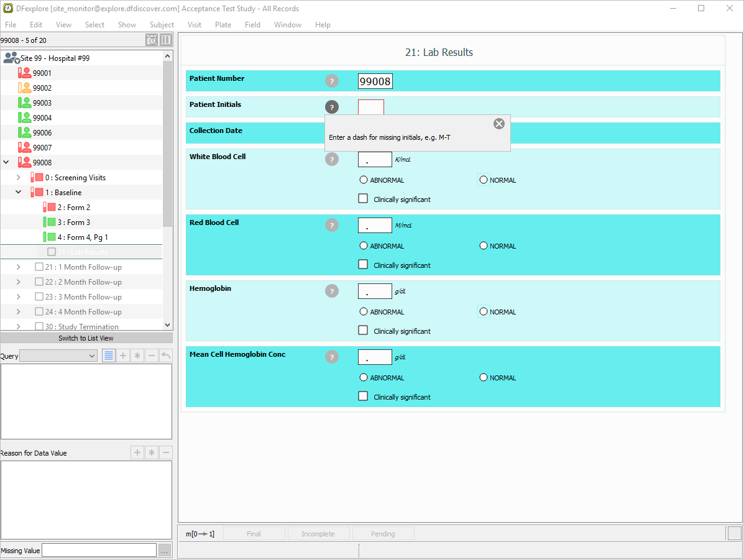
Task: Open the Plate menu
Action: click(223, 25)
